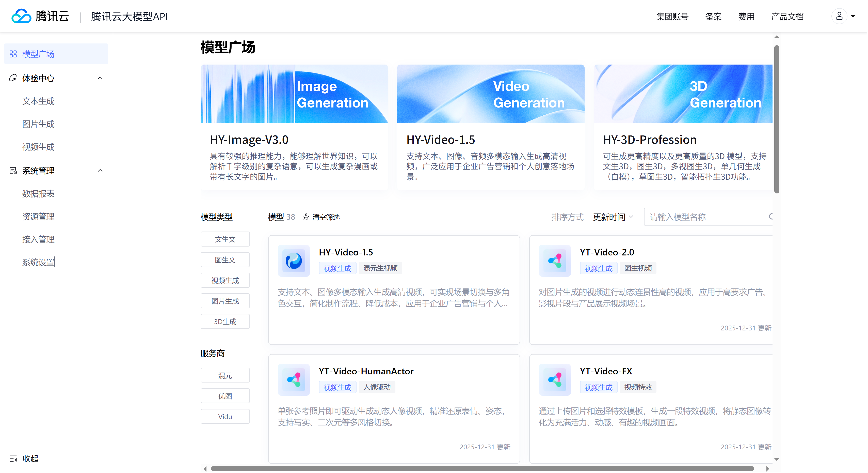This screenshot has height=473, width=868.
Task: Open the 费用 link in header
Action: tap(746, 17)
